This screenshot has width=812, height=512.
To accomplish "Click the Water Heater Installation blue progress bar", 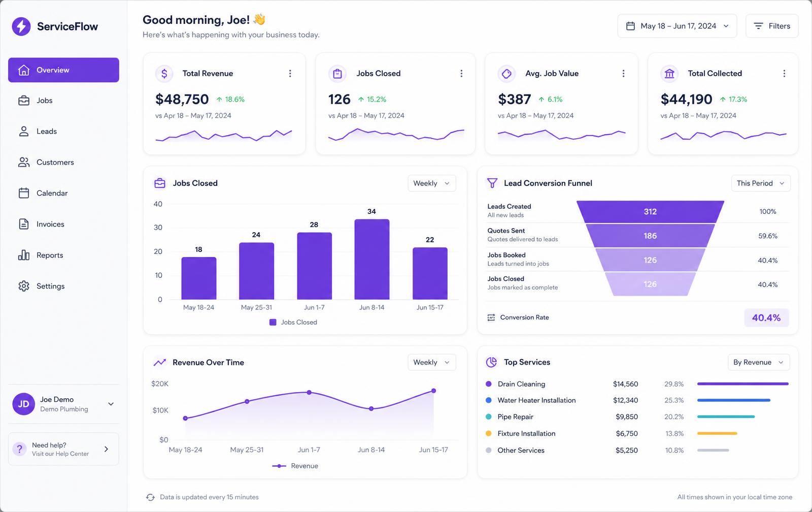I will (734, 400).
